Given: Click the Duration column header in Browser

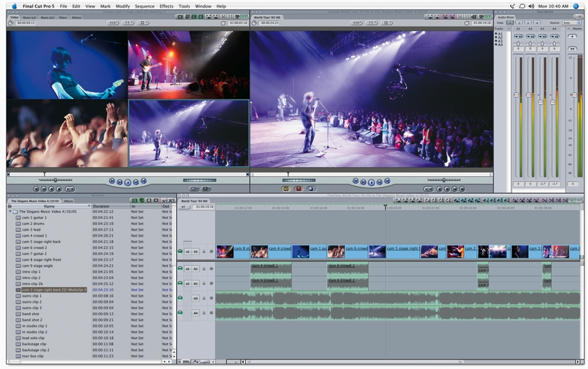Looking at the screenshot, I should [111, 206].
